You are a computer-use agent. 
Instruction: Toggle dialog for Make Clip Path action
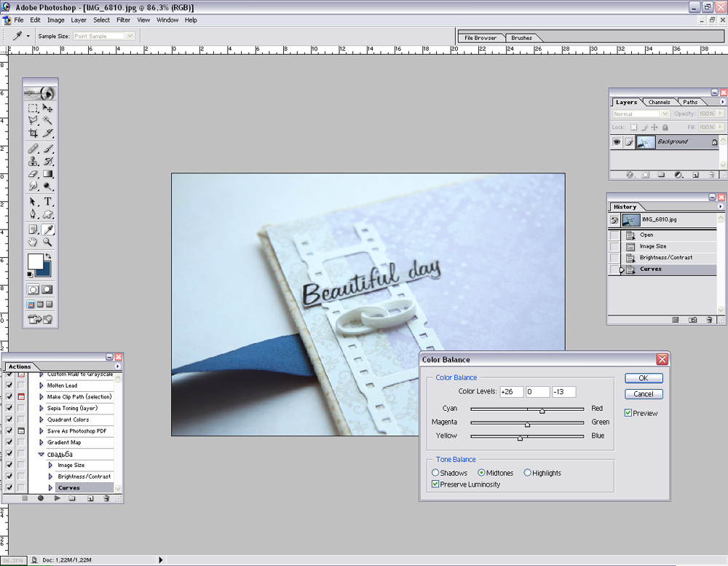(21, 397)
